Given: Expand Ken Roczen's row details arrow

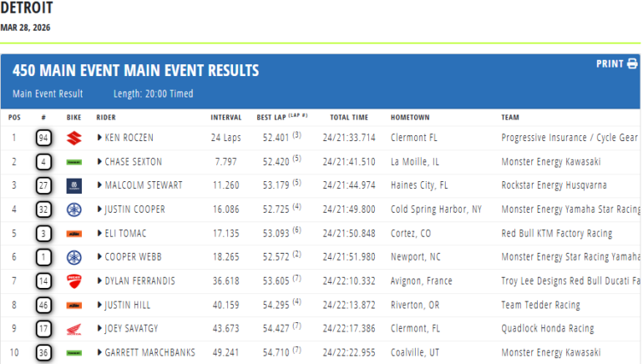Looking at the screenshot, I should (x=99, y=137).
